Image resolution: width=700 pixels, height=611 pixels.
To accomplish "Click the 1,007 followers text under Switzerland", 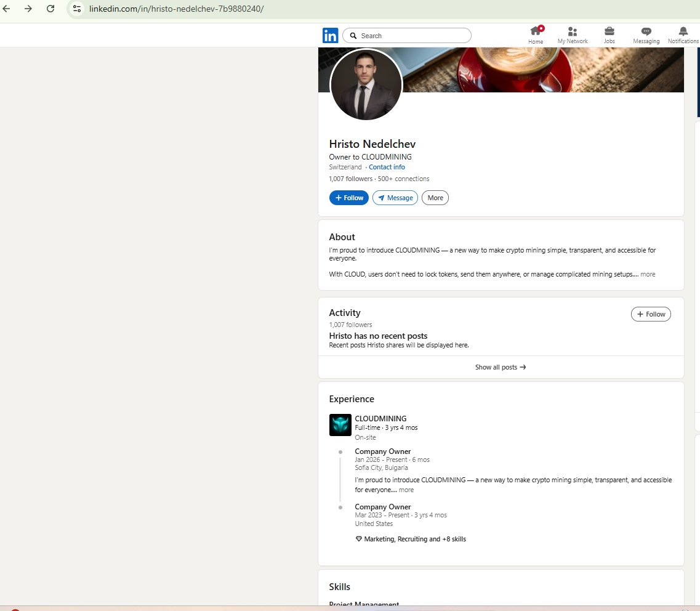I will click(x=350, y=179).
